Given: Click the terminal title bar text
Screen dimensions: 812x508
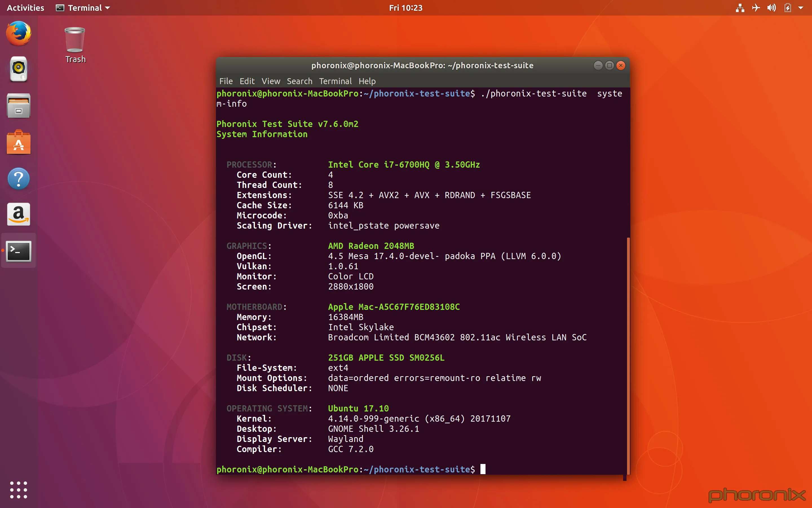Looking at the screenshot, I should pyautogui.click(x=422, y=65).
